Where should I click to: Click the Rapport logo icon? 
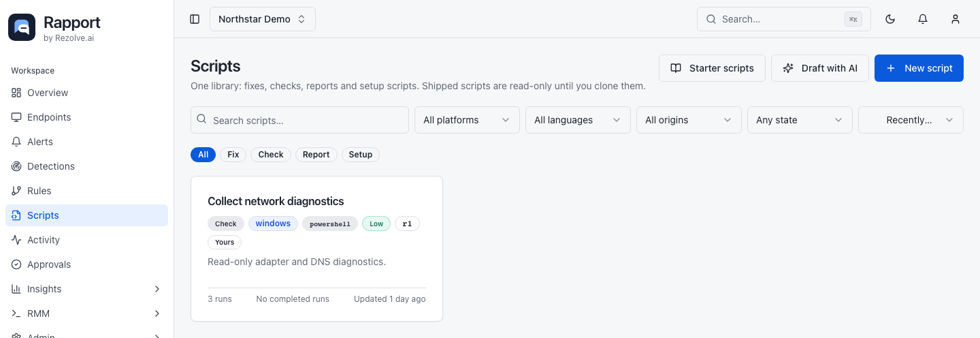(x=22, y=27)
